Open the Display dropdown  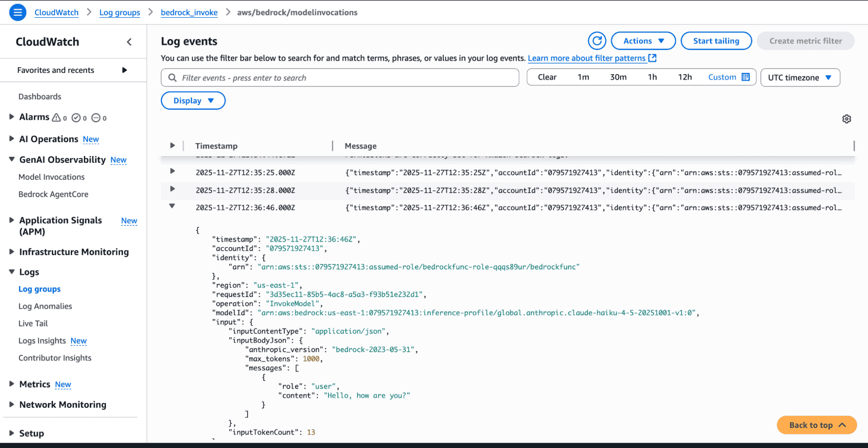193,101
